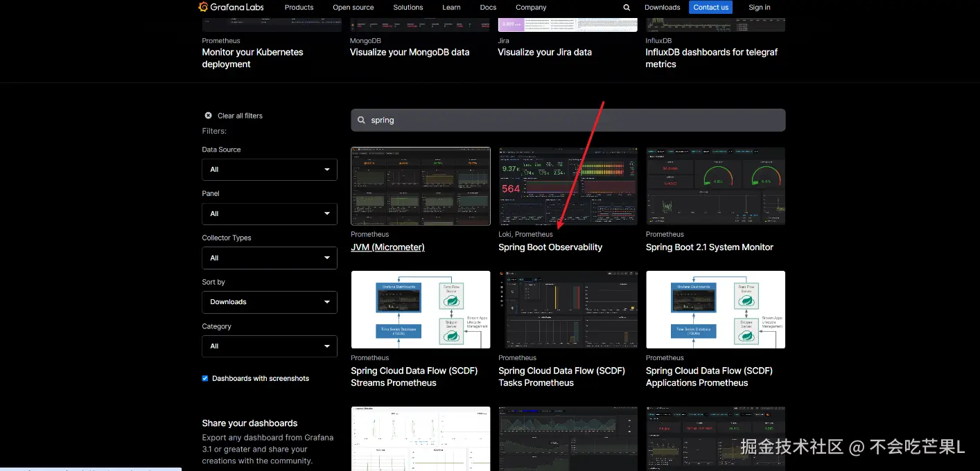Screen dimensions: 980x471
Task: Open the Data Source dropdown
Action: (270, 169)
